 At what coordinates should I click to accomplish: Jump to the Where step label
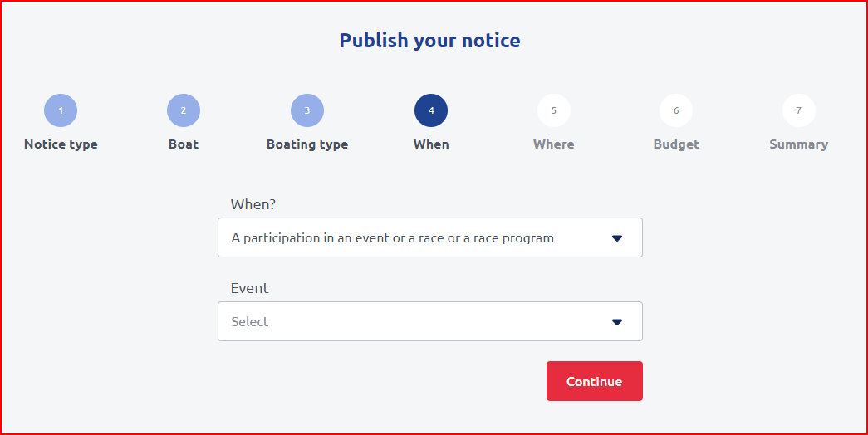click(554, 144)
